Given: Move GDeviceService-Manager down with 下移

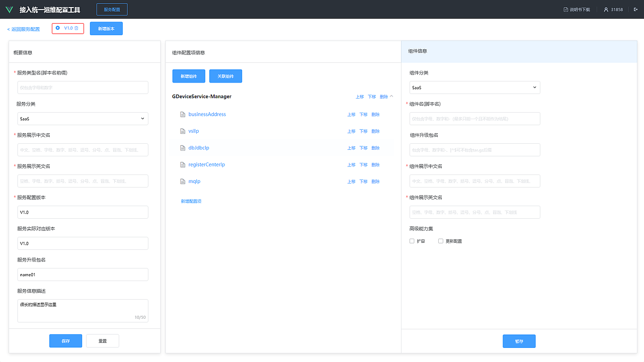Looking at the screenshot, I should tap(372, 97).
